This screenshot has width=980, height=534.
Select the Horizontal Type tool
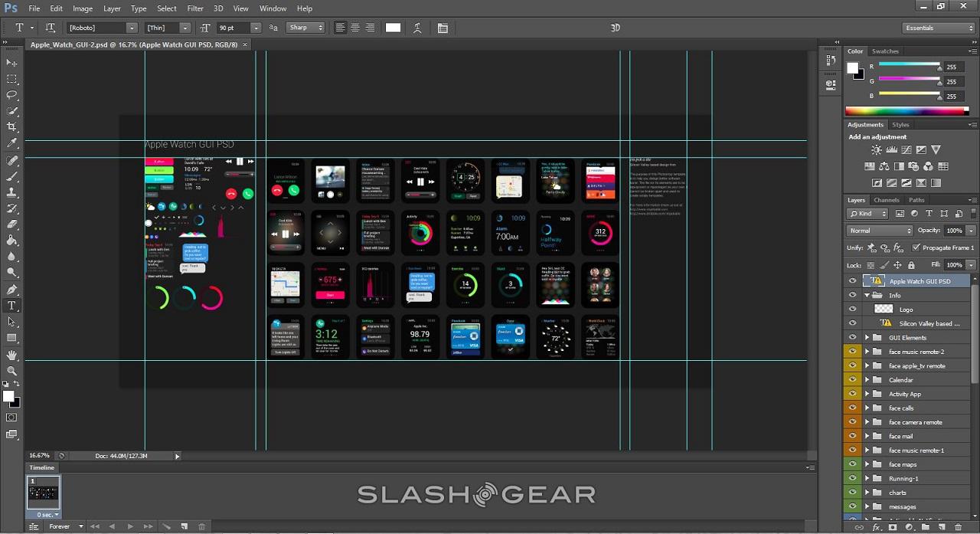[x=11, y=306]
